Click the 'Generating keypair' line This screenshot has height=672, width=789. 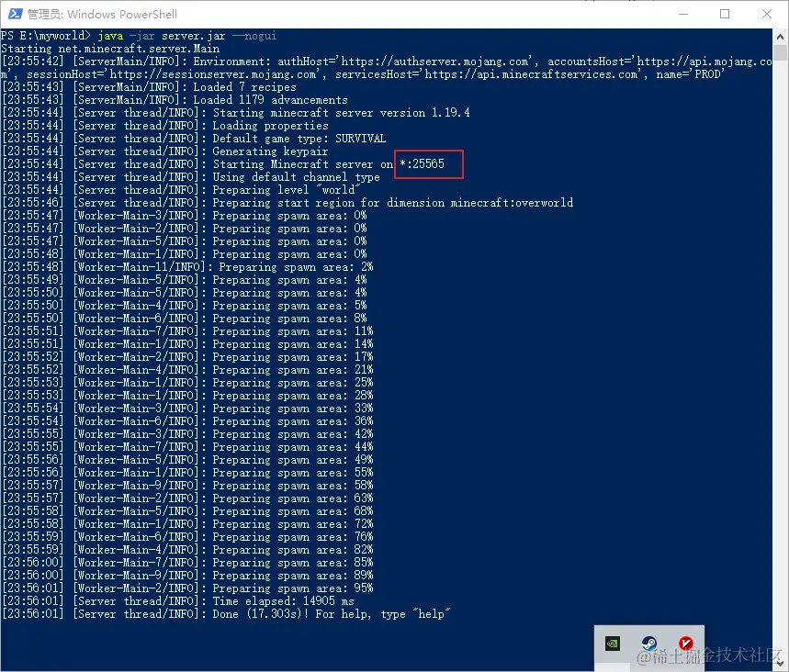coord(165,151)
